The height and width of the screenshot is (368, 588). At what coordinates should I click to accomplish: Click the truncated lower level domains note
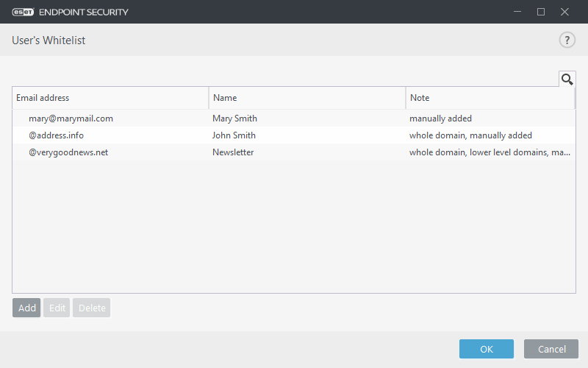pos(490,152)
